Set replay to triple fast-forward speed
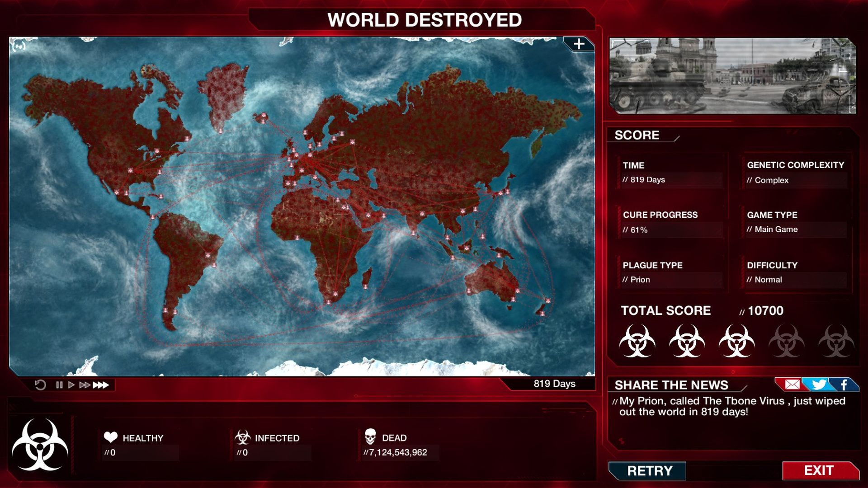The image size is (868, 488). tap(101, 385)
